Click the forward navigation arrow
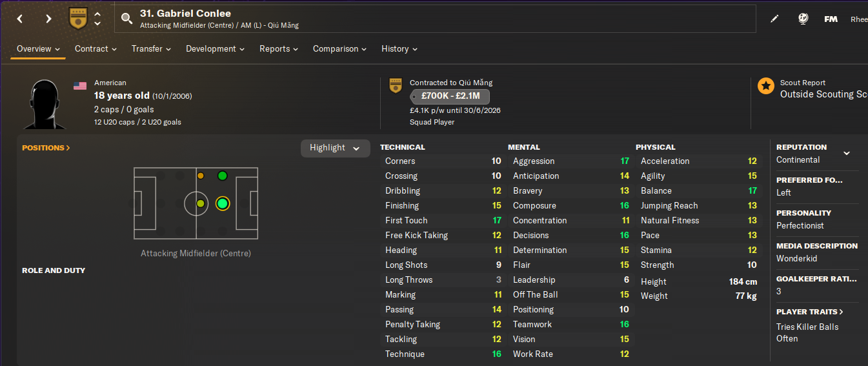Image resolution: width=868 pixels, height=366 pixels. click(48, 19)
